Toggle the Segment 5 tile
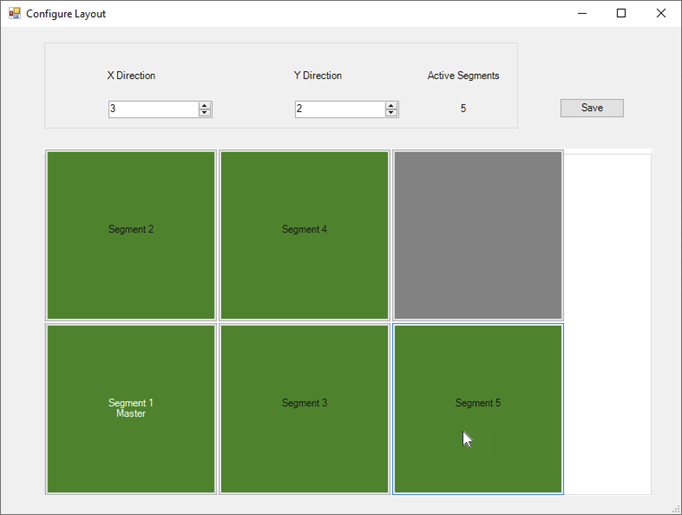The height and width of the screenshot is (515, 682). [x=478, y=409]
